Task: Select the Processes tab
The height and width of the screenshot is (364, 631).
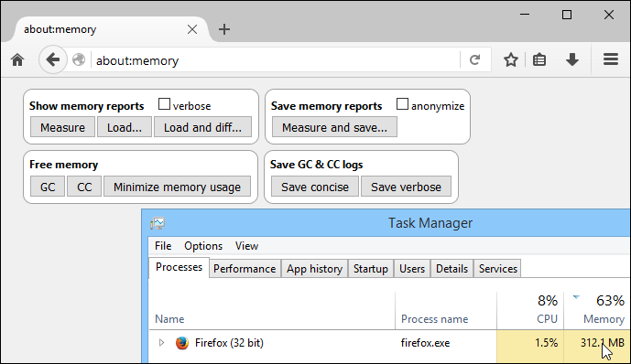Action: point(180,267)
